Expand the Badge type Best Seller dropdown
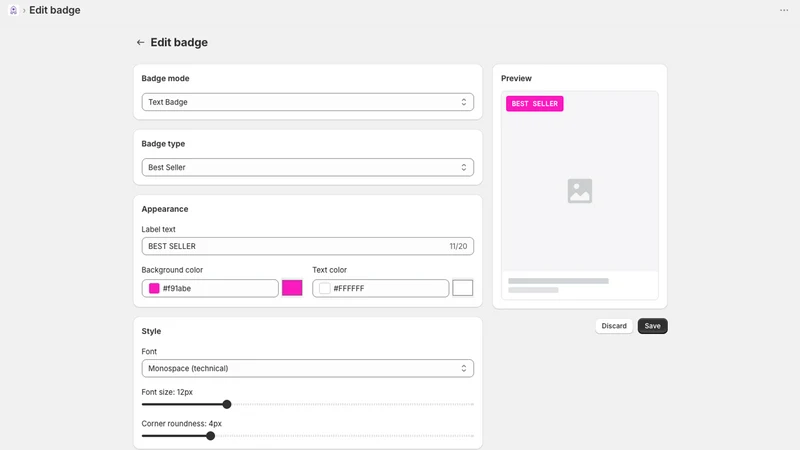 tap(308, 167)
